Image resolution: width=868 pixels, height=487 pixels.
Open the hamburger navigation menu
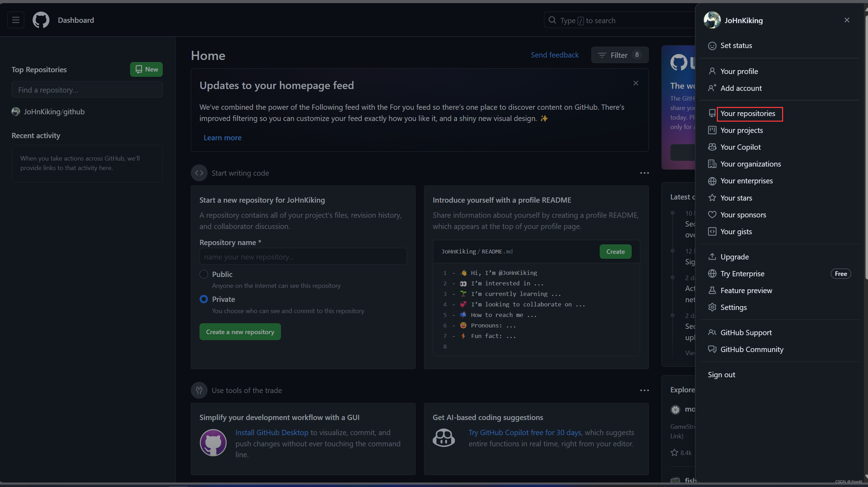pyautogui.click(x=16, y=20)
